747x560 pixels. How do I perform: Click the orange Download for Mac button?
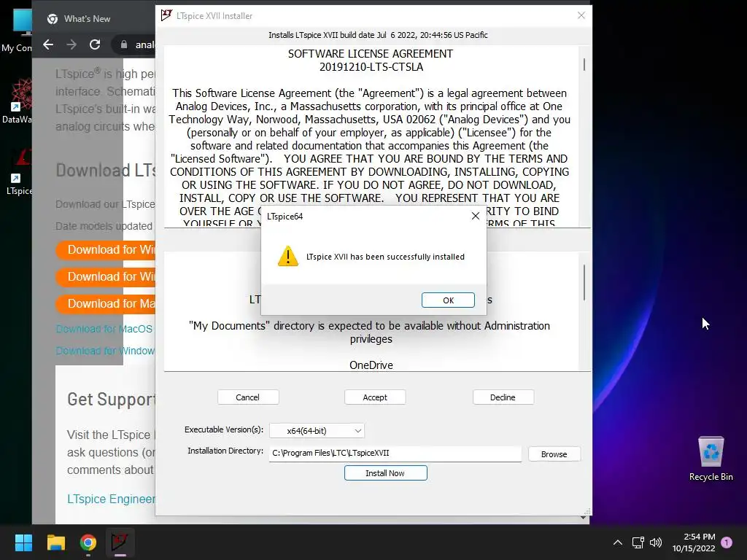(x=106, y=304)
